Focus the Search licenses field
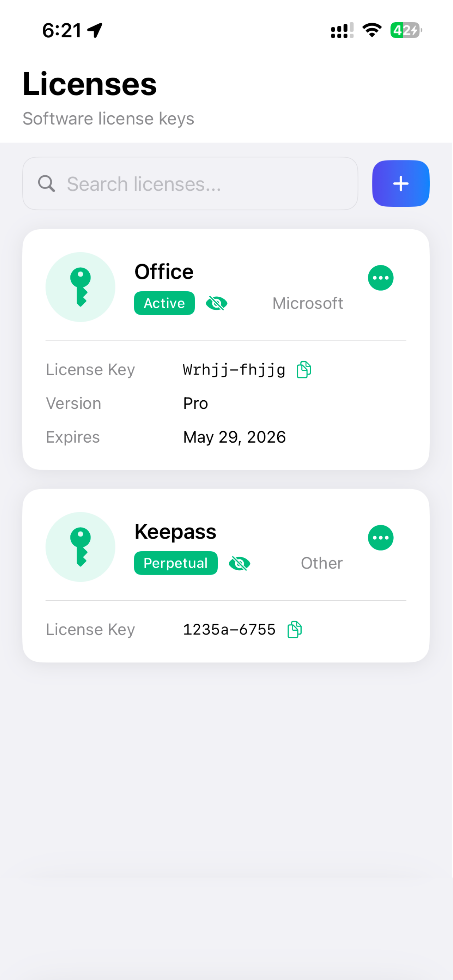 click(190, 183)
